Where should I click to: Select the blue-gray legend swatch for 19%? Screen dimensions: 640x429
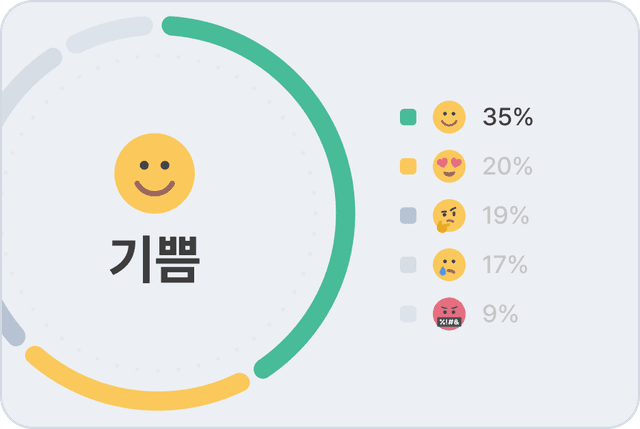(x=408, y=215)
